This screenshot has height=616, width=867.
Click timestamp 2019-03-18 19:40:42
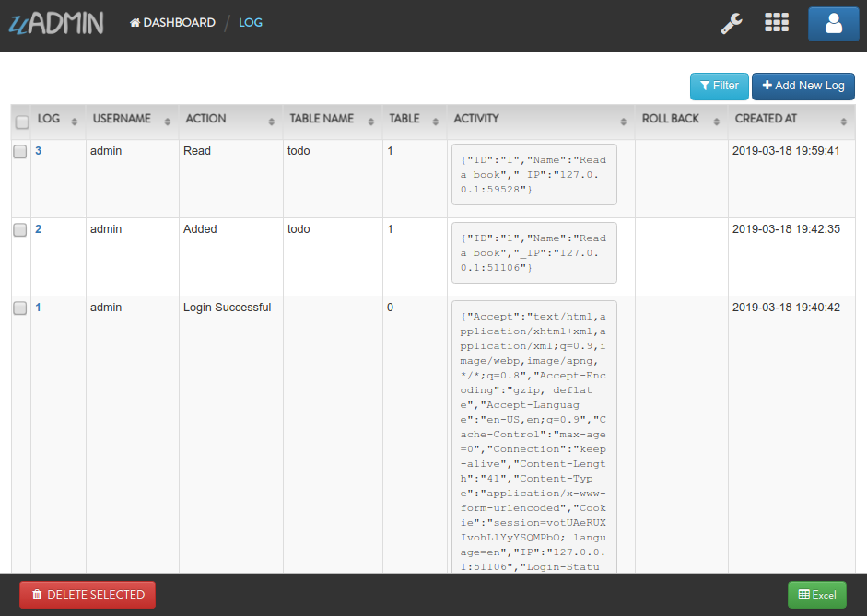tap(786, 308)
